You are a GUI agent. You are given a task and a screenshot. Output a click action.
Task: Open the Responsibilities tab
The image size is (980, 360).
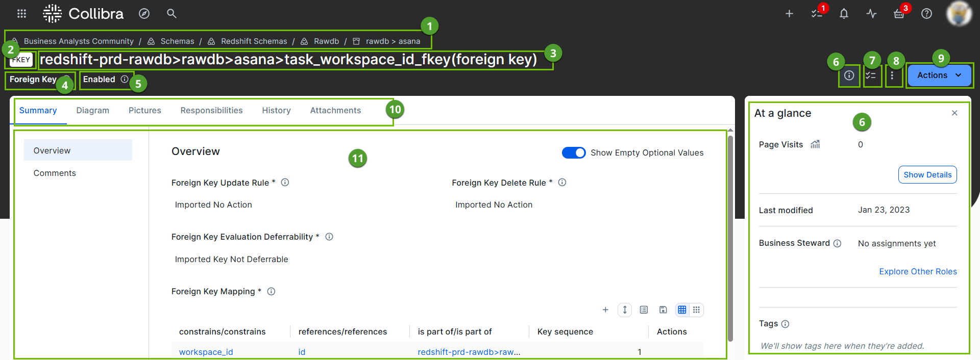pyautogui.click(x=211, y=111)
